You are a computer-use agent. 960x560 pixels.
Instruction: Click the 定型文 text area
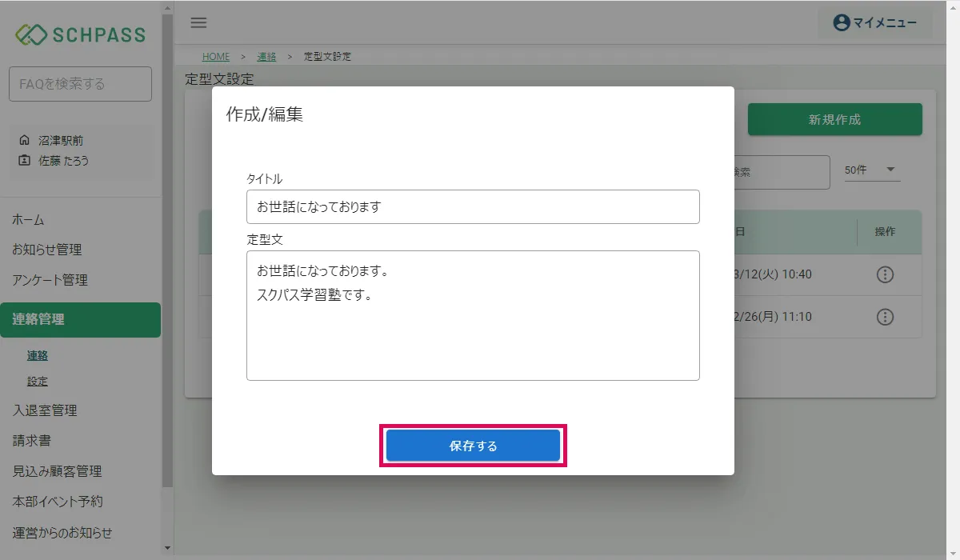point(473,315)
